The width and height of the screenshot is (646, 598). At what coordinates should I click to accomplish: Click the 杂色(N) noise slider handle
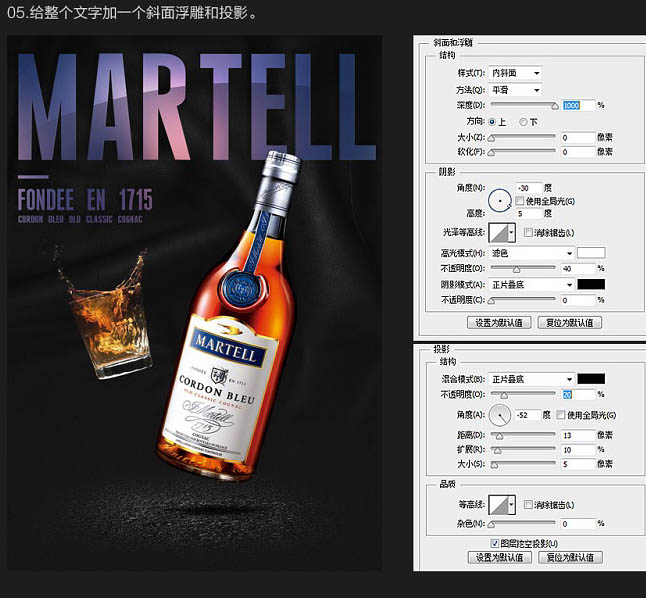[491, 525]
